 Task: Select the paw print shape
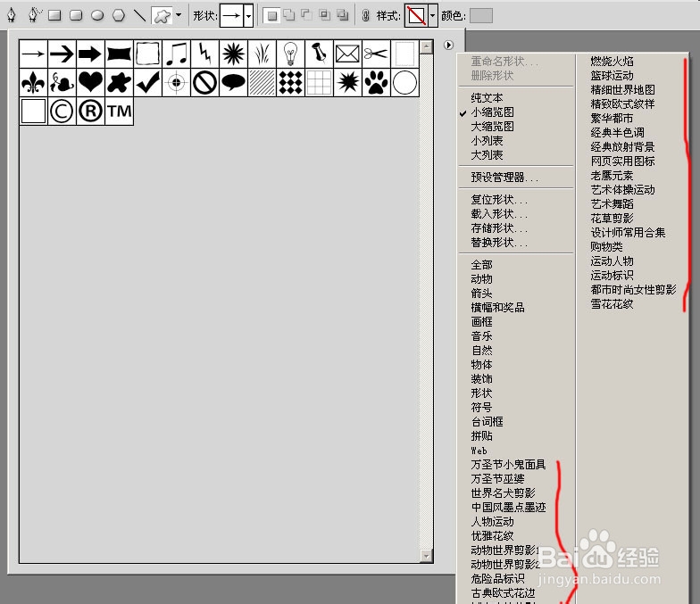tap(377, 82)
